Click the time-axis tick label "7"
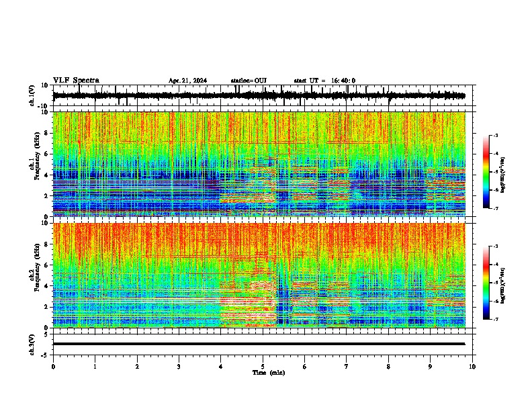 coord(347,367)
